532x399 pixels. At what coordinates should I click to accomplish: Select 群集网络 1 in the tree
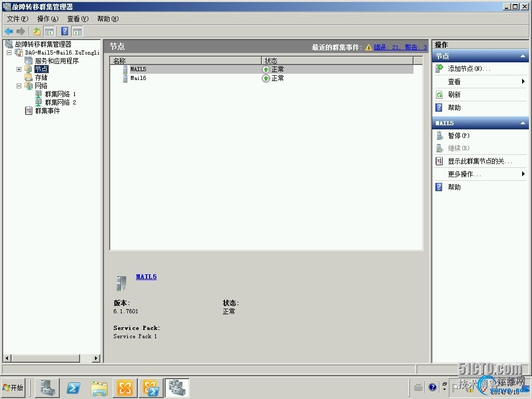[60, 94]
